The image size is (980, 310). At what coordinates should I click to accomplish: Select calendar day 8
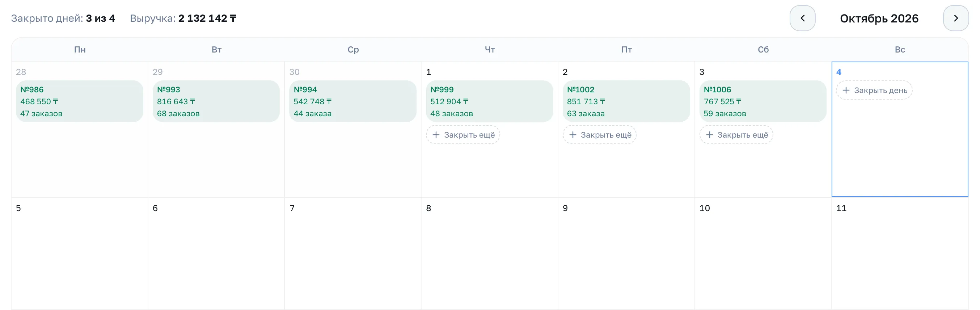pyautogui.click(x=490, y=253)
